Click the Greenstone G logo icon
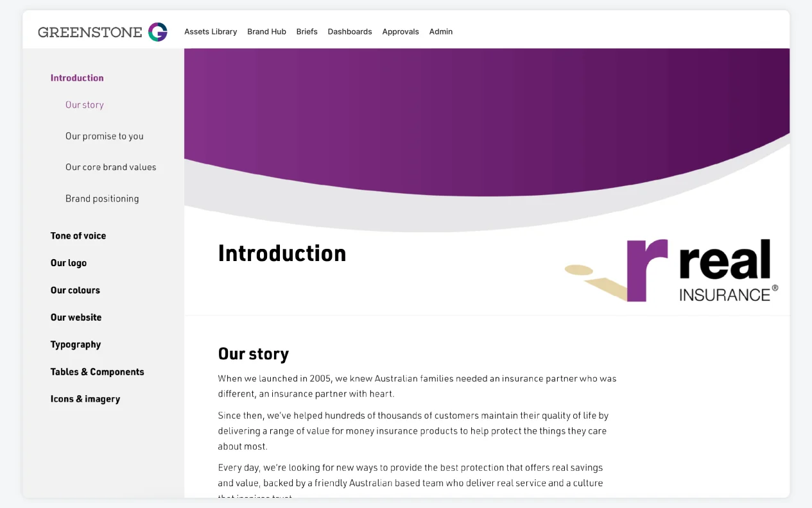The height and width of the screenshot is (508, 812). pyautogui.click(x=158, y=31)
